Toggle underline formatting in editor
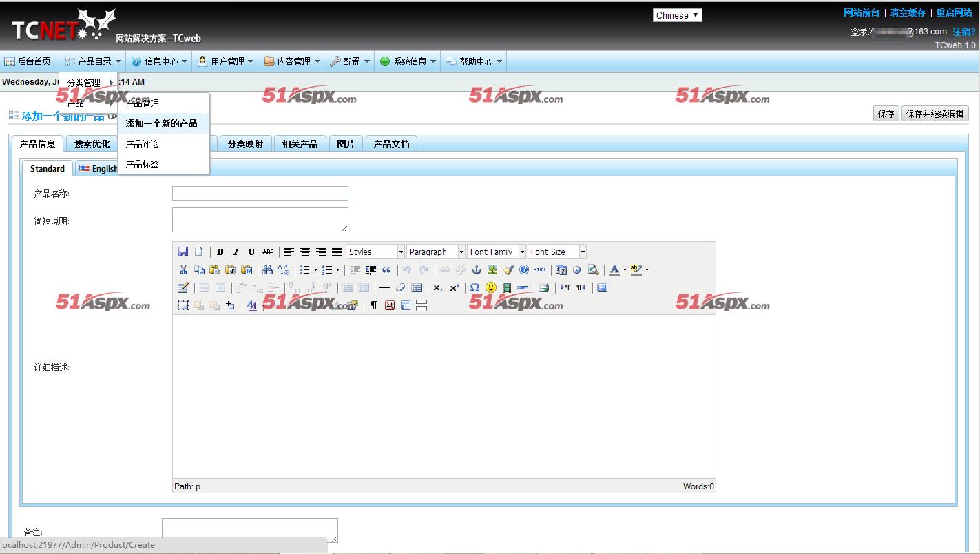The image size is (980, 554). 251,252
